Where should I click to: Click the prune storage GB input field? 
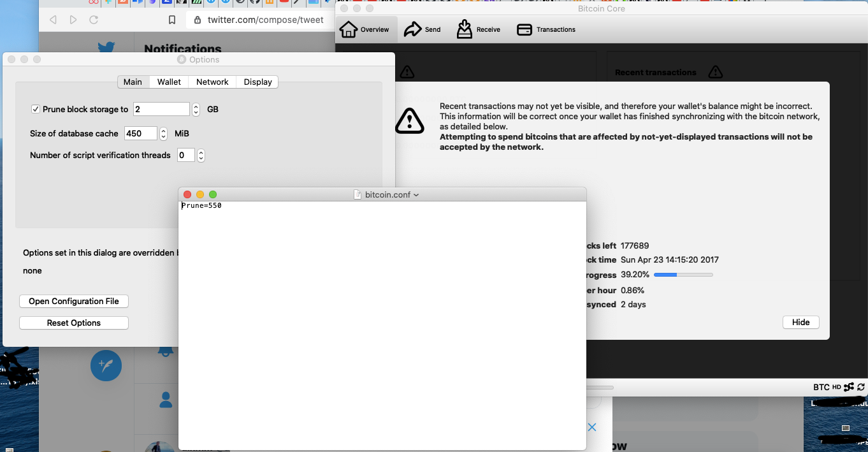click(161, 109)
